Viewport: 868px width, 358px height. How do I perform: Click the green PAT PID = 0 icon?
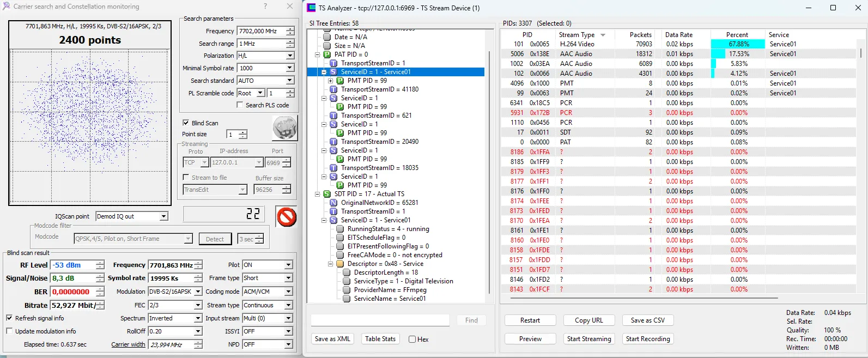coord(327,54)
